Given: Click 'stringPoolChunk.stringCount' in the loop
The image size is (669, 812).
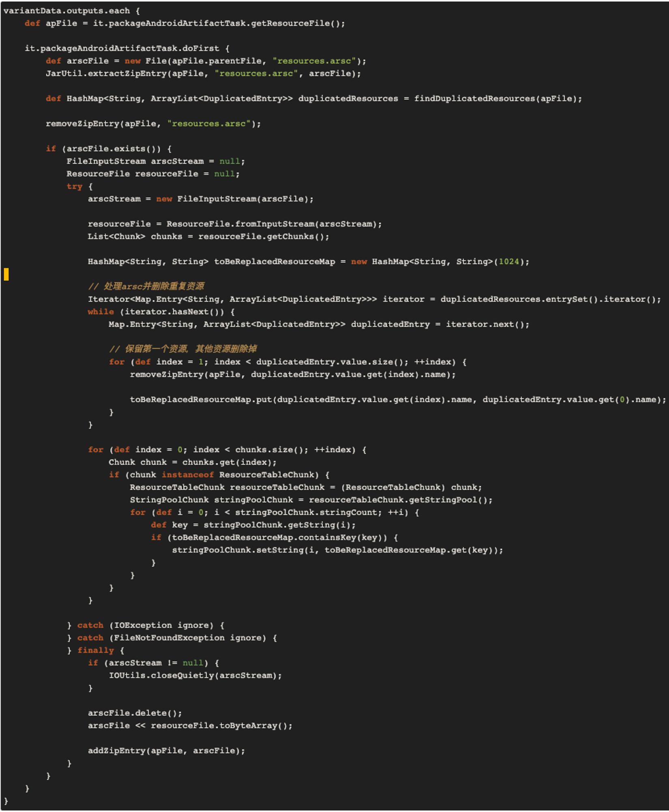Looking at the screenshot, I should coord(306,512).
